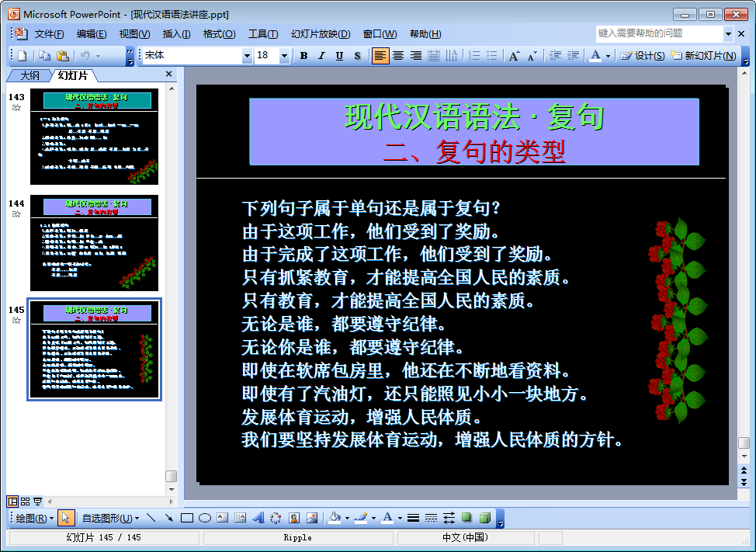This screenshot has height=552, width=756.
Task: Click the Select Objects pointer tool
Action: [65, 519]
